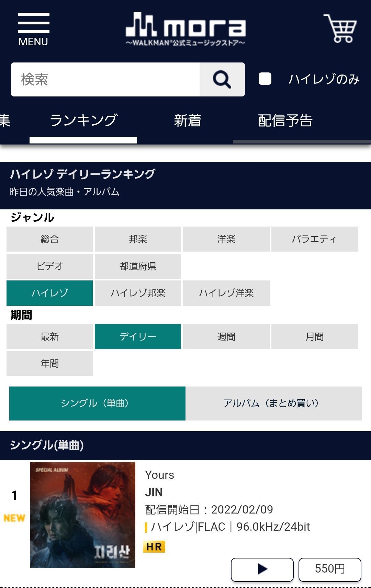The width and height of the screenshot is (371, 588).
Task: Choose the 週間 period
Action: tap(226, 336)
